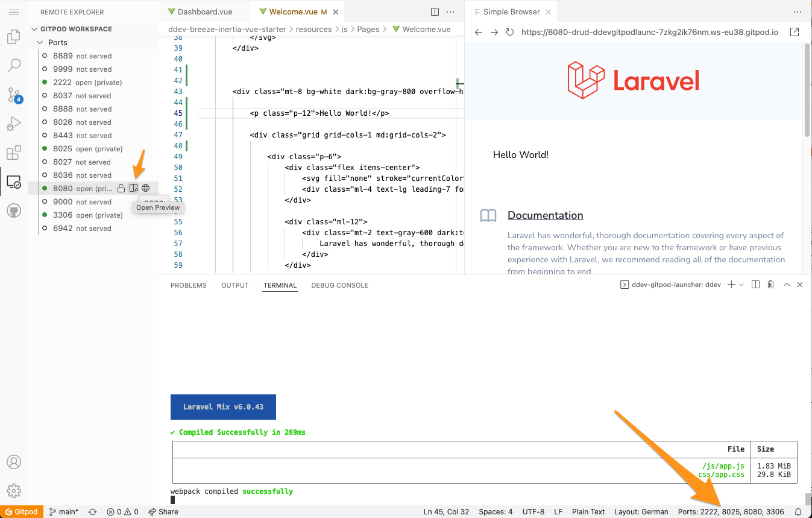Image resolution: width=812 pixels, height=518 pixels.
Task: Click Layout: German in status bar
Action: click(x=641, y=512)
